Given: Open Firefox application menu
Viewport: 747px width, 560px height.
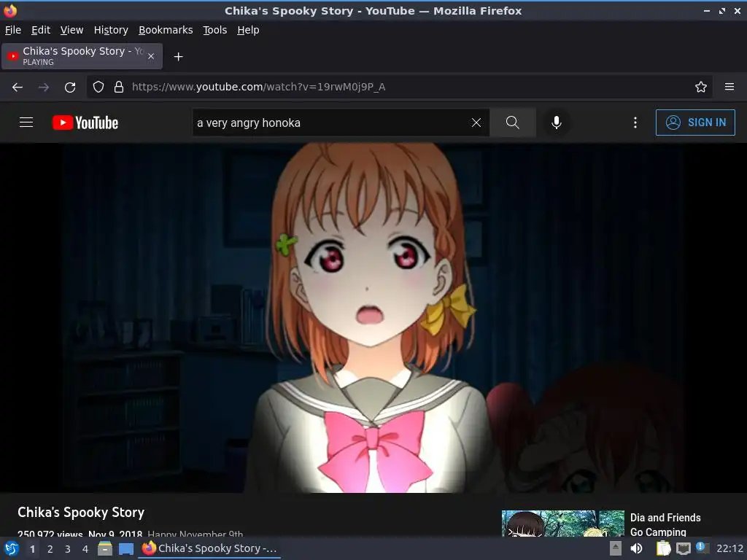Looking at the screenshot, I should click(x=729, y=87).
